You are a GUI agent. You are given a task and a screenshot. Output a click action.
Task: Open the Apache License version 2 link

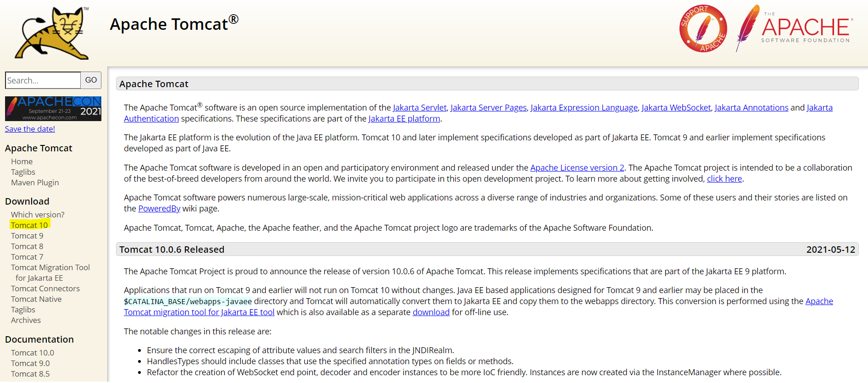click(x=577, y=168)
